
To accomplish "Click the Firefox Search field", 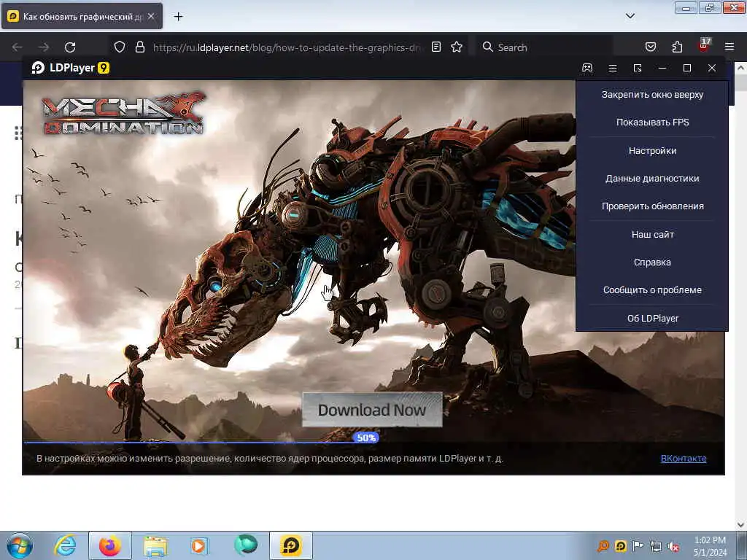I will [x=543, y=47].
